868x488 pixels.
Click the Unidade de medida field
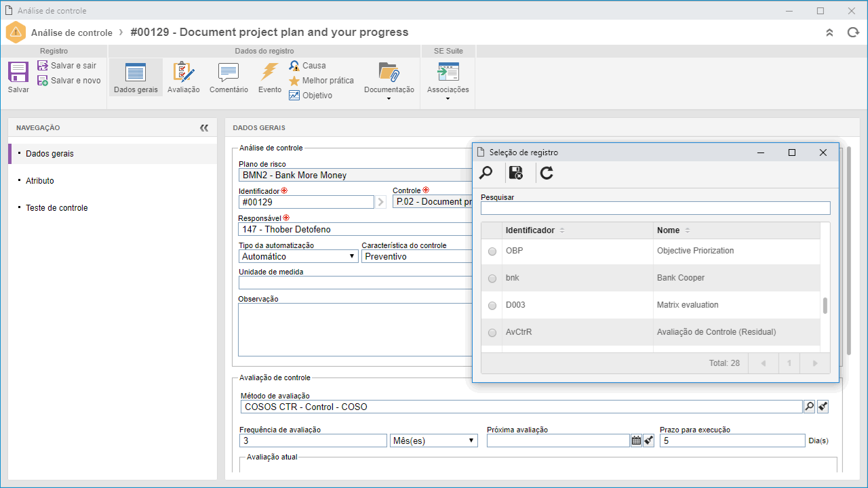pyautogui.click(x=355, y=283)
